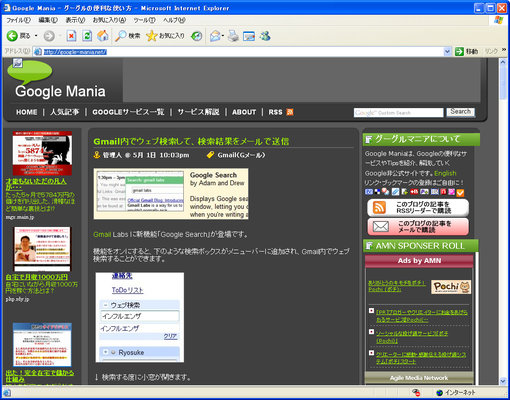Open the お気に入り(A) menu

(109, 20)
